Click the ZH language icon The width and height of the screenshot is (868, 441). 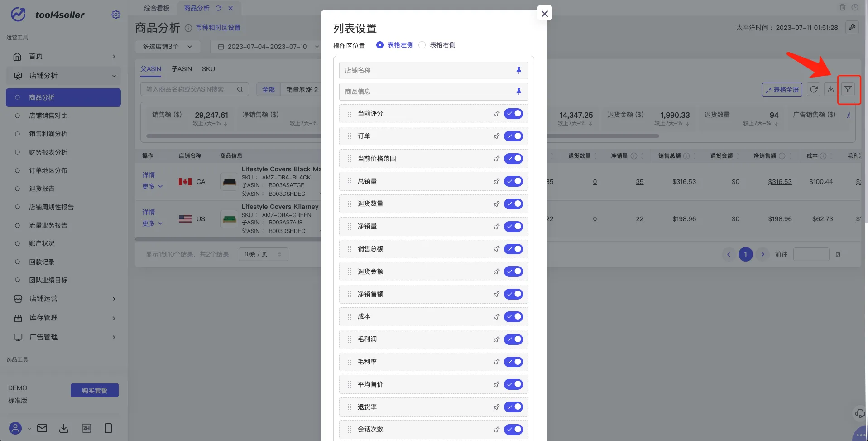tap(86, 428)
